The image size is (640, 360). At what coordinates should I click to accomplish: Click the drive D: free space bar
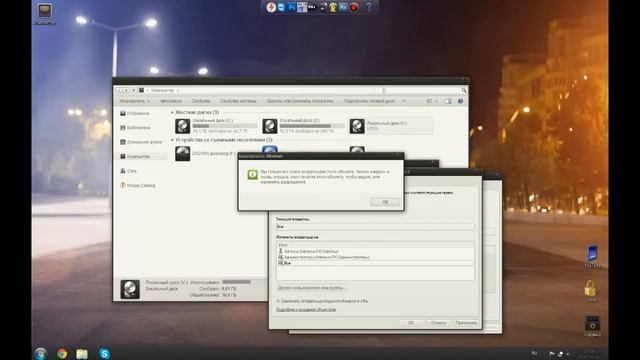point(312,126)
